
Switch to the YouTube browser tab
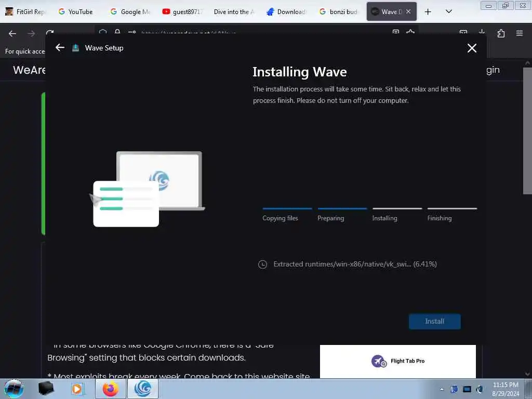pos(76,11)
